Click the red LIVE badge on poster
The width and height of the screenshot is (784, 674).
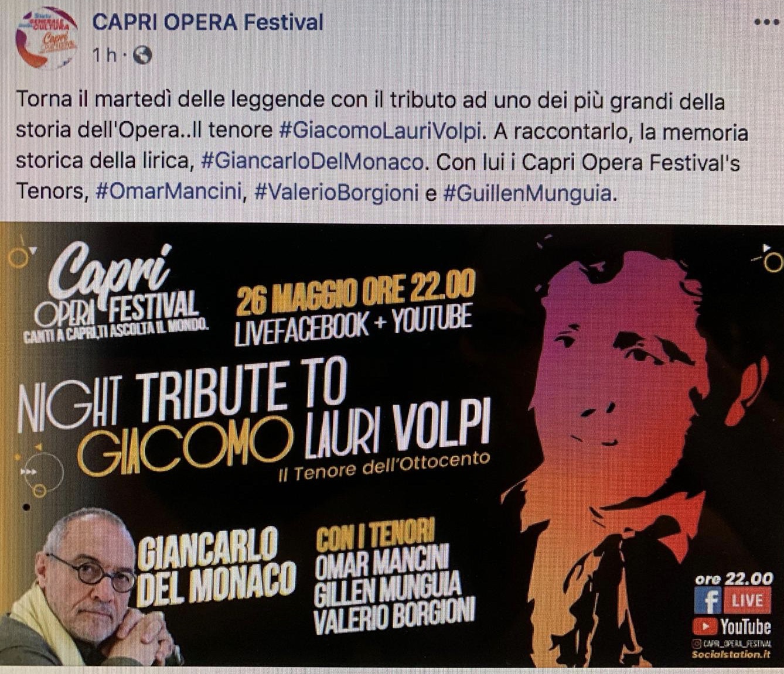pyautogui.click(x=746, y=601)
